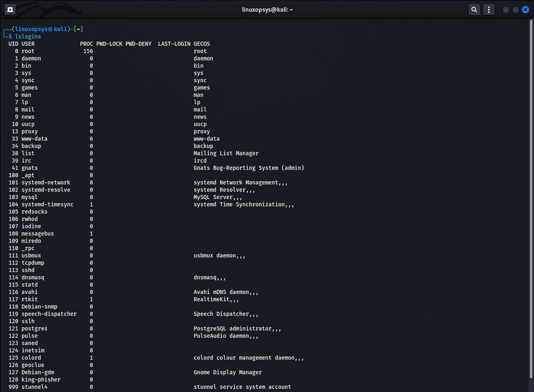Click the Mailing List Manager description
The width and height of the screenshot is (534, 392).
[226, 153]
